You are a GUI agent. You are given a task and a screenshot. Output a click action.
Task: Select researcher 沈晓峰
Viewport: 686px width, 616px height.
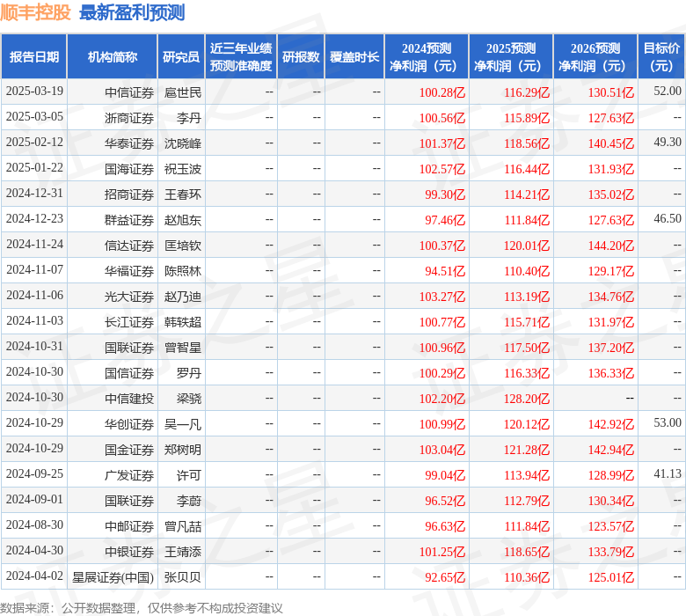[x=183, y=143]
